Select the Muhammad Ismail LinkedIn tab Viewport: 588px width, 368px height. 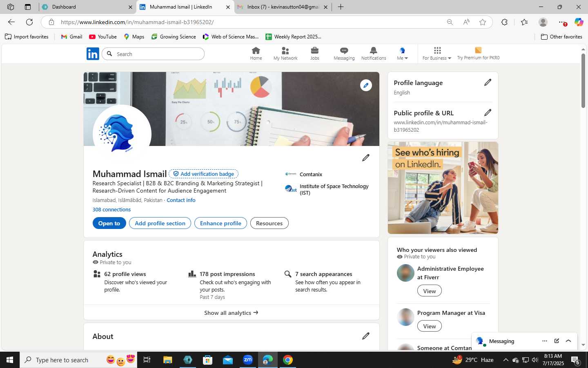pyautogui.click(x=185, y=7)
